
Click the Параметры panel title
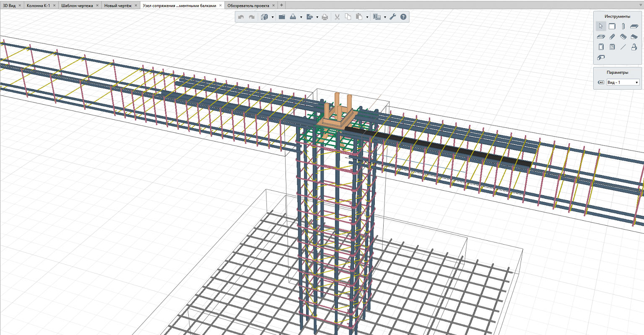pos(617,72)
